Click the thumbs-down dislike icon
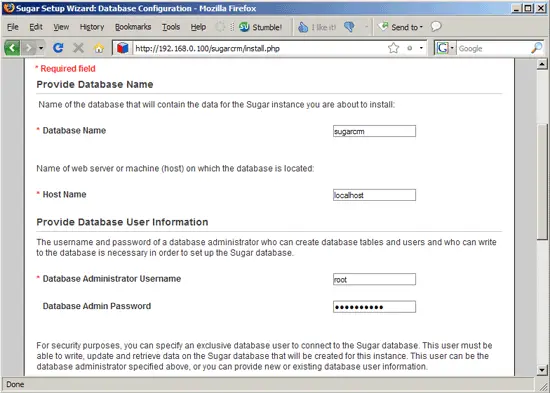Viewport: 550px width, 393px height. 349,27
